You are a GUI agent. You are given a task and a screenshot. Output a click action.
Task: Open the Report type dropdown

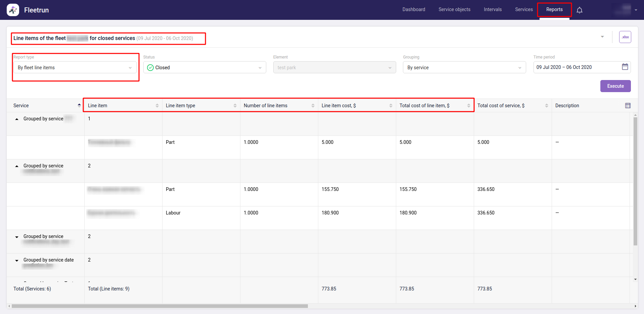click(75, 68)
